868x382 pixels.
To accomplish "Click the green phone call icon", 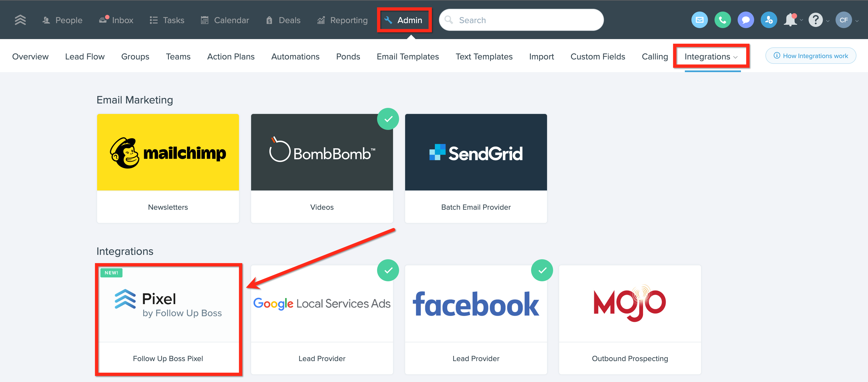I will click(x=723, y=20).
